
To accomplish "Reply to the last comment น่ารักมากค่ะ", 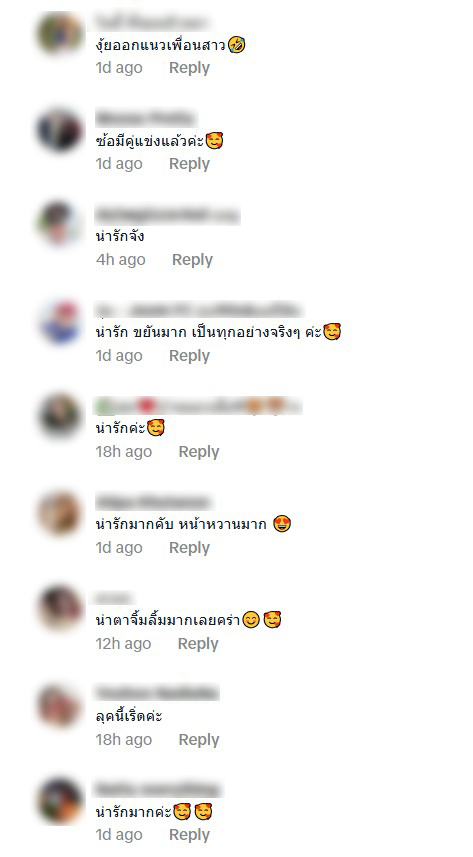I will tap(189, 835).
